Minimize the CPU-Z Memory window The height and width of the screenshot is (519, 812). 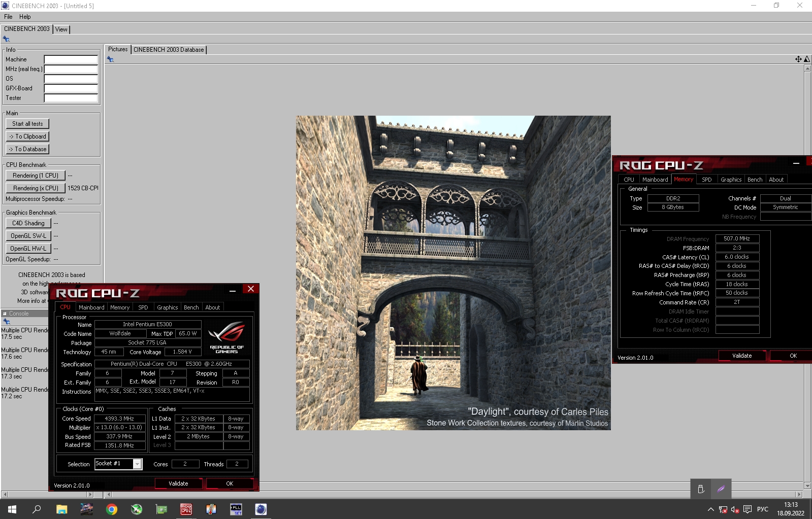[x=796, y=163]
